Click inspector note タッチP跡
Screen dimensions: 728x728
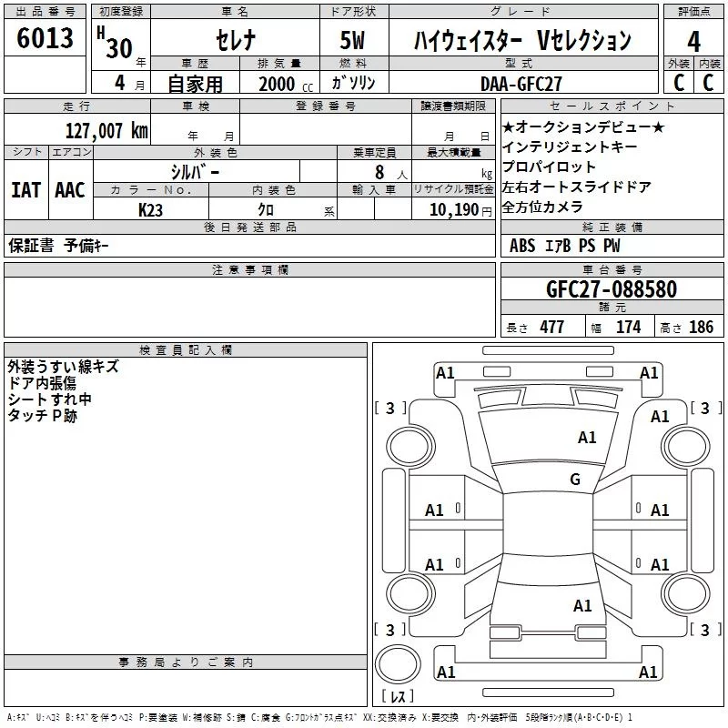(42, 416)
